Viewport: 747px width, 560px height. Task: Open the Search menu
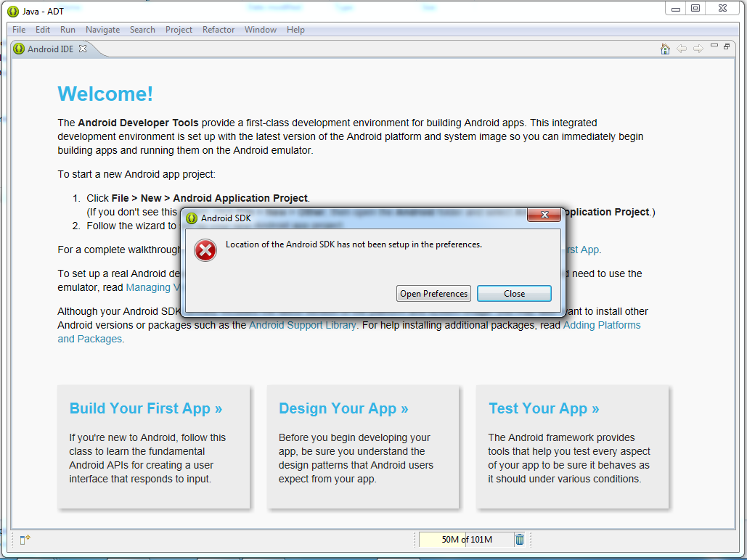pyautogui.click(x=142, y=30)
